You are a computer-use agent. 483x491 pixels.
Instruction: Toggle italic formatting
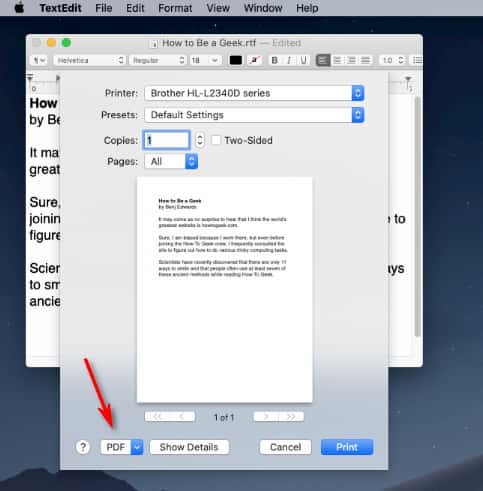tap(289, 60)
